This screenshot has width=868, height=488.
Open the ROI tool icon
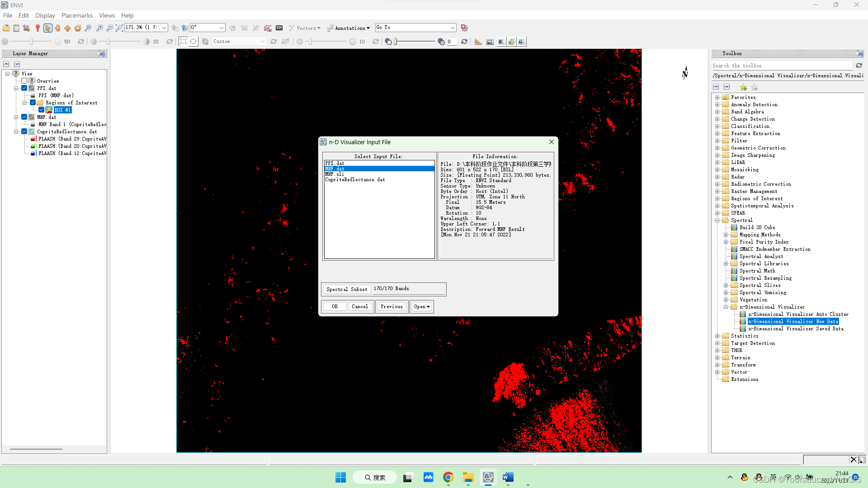pyautogui.click(x=268, y=28)
